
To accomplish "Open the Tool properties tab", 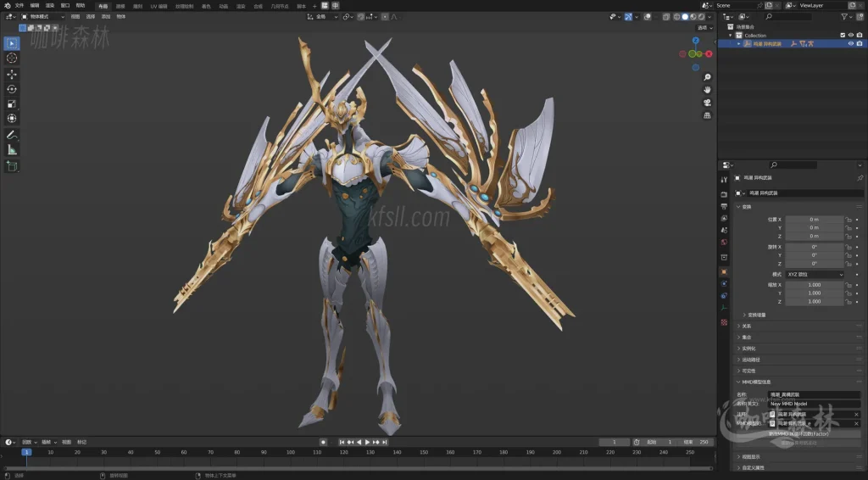I will coord(724,180).
